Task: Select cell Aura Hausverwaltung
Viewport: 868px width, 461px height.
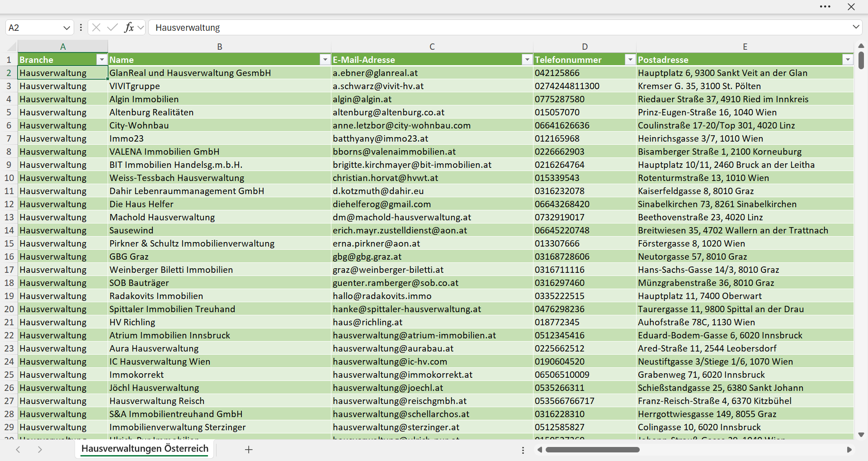Action: (x=220, y=348)
